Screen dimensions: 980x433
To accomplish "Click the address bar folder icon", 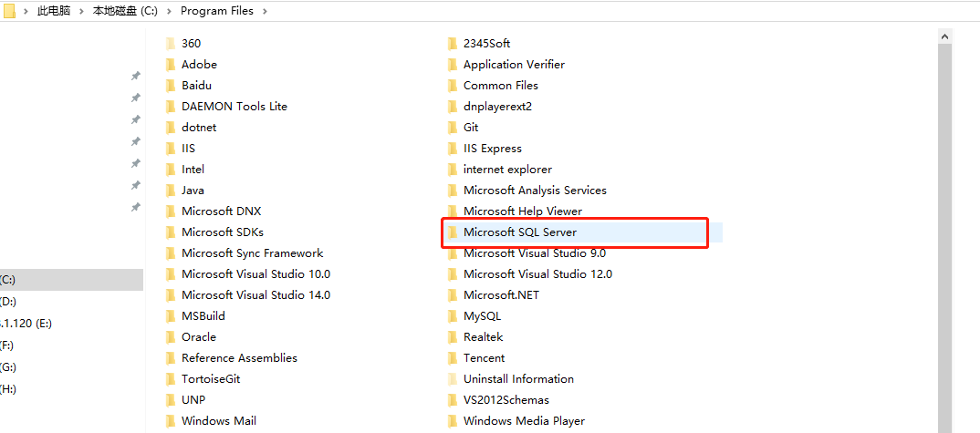I will [9, 11].
